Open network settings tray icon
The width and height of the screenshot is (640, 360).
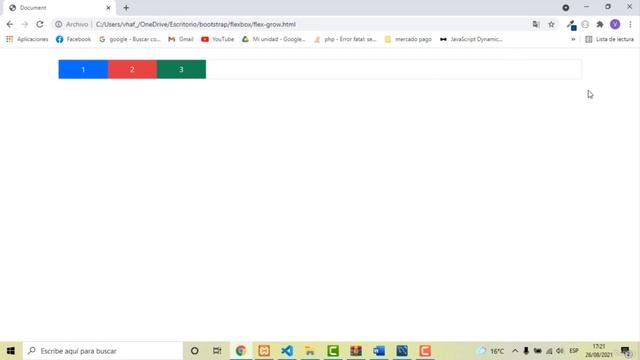pyautogui.click(x=549, y=351)
